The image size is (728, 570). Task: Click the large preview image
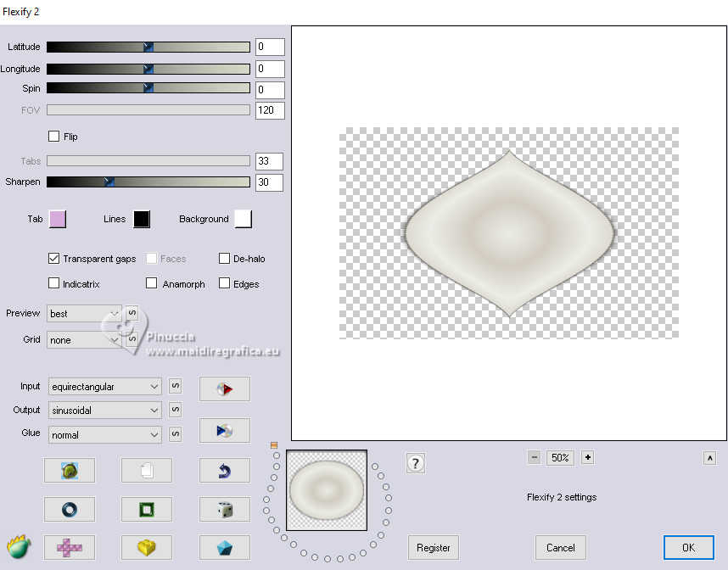509,233
